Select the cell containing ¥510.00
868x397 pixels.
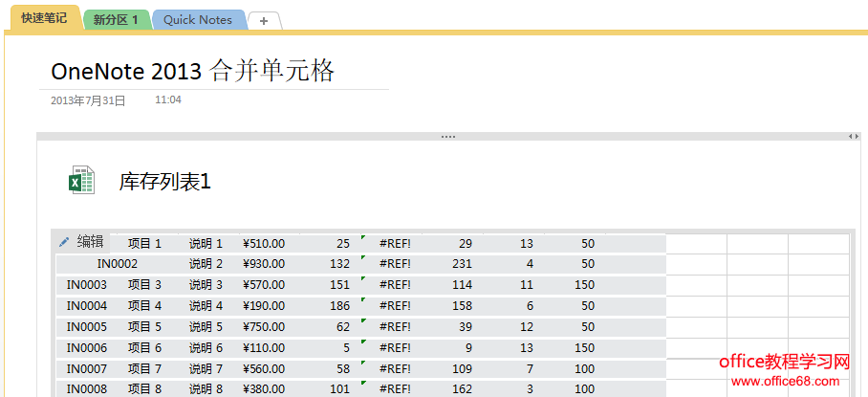click(x=264, y=244)
